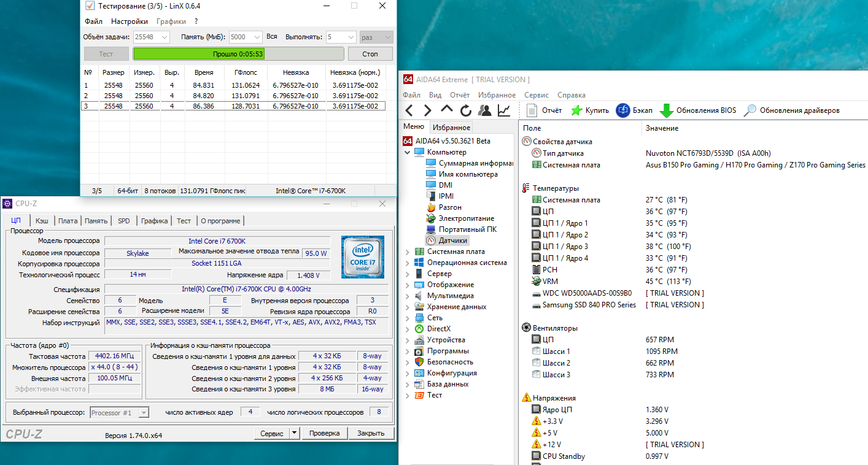The image size is (868, 465).
Task: Switch to Кэш tab in CPU-Z
Action: coord(42,221)
